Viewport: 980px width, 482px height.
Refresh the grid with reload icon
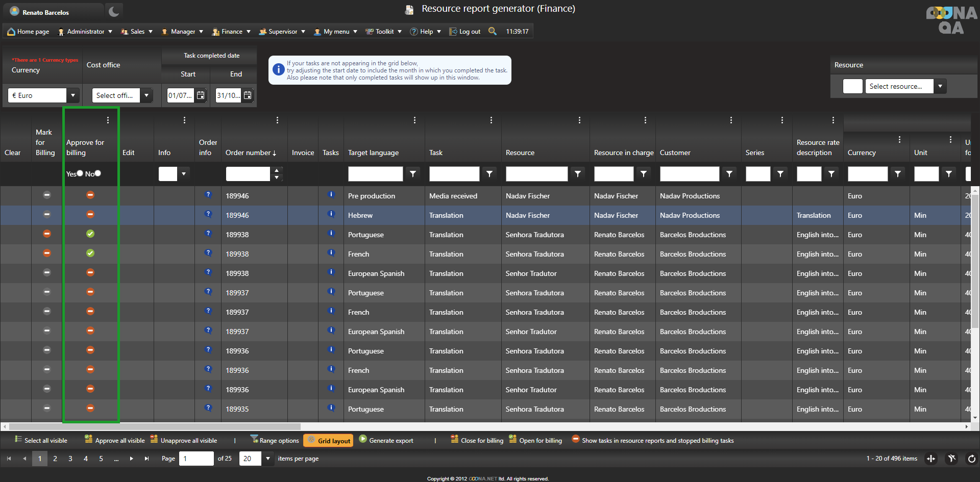(x=971, y=459)
